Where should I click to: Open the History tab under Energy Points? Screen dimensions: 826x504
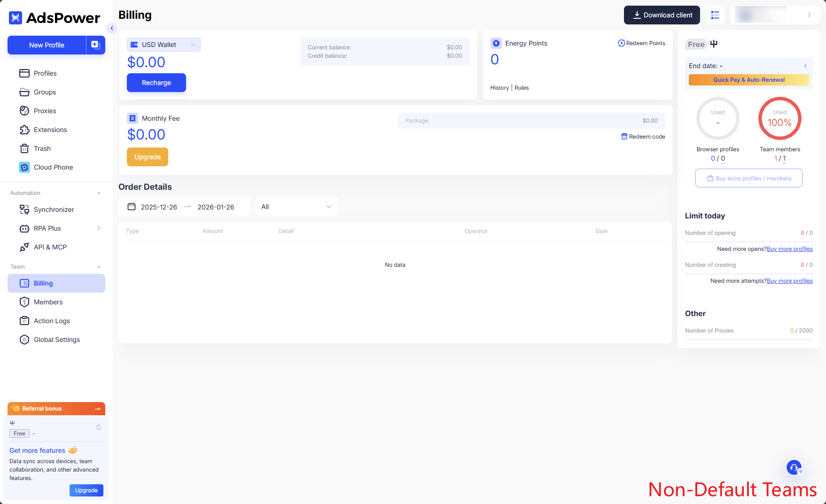499,87
